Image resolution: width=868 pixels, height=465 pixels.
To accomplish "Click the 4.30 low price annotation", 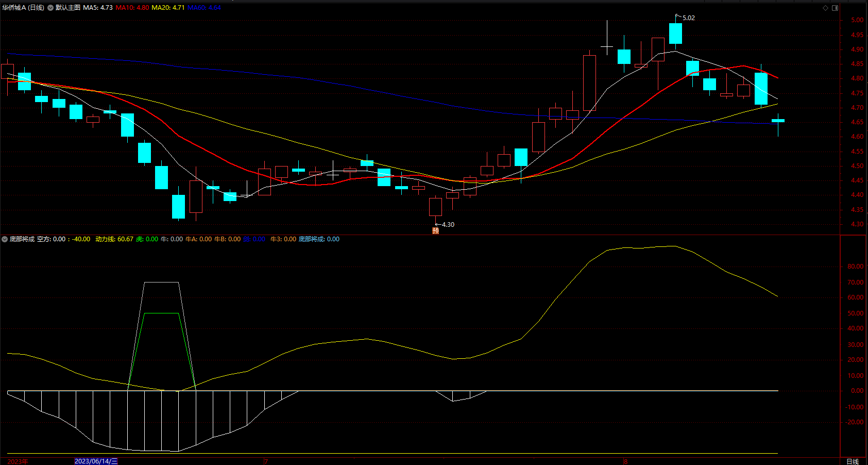I will pos(448,225).
